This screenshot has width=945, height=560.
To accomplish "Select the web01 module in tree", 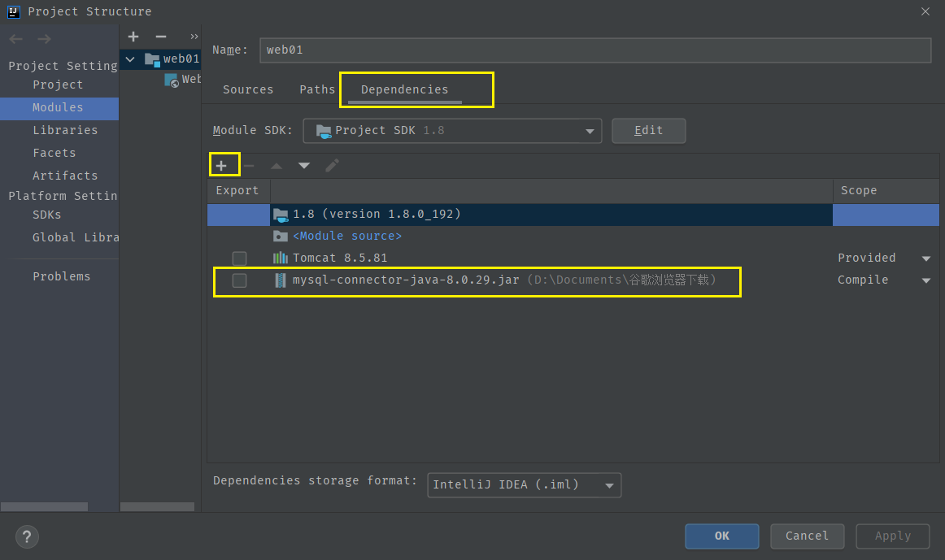I will click(x=160, y=59).
